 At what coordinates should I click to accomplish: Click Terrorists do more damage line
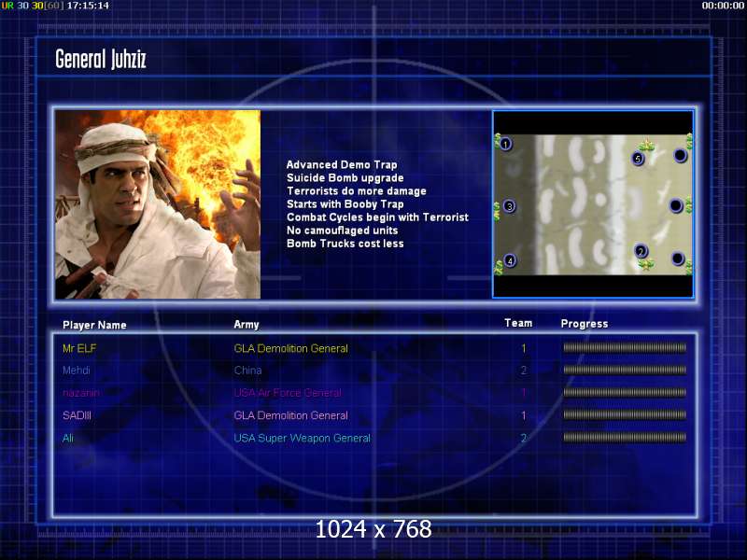click(357, 191)
